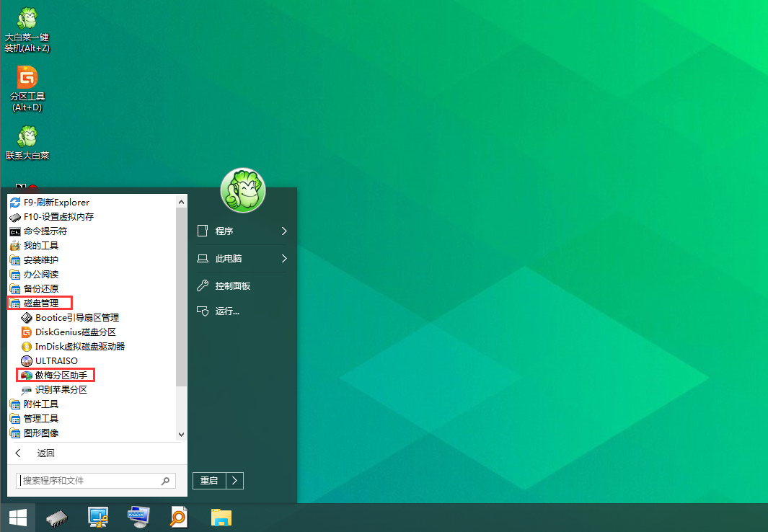Expand the 我的工具 folder
This screenshot has height=532, width=768.
(x=34, y=245)
